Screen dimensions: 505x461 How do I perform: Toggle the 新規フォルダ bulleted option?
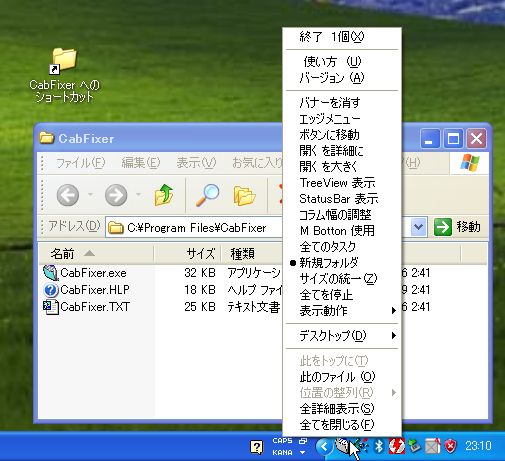click(342, 263)
